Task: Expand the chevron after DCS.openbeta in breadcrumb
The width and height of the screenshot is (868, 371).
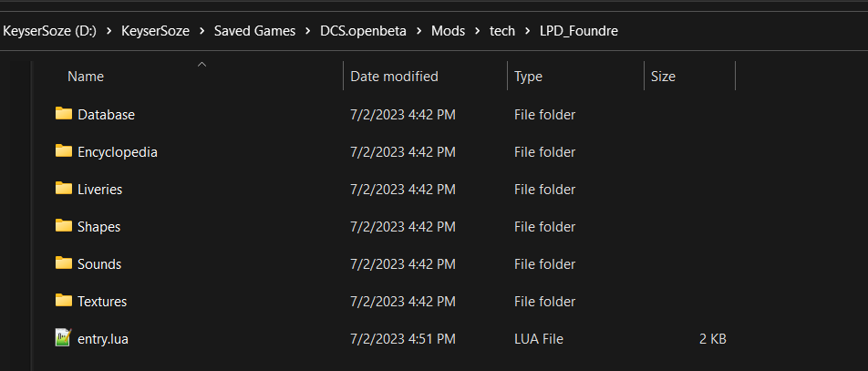Action: click(419, 31)
